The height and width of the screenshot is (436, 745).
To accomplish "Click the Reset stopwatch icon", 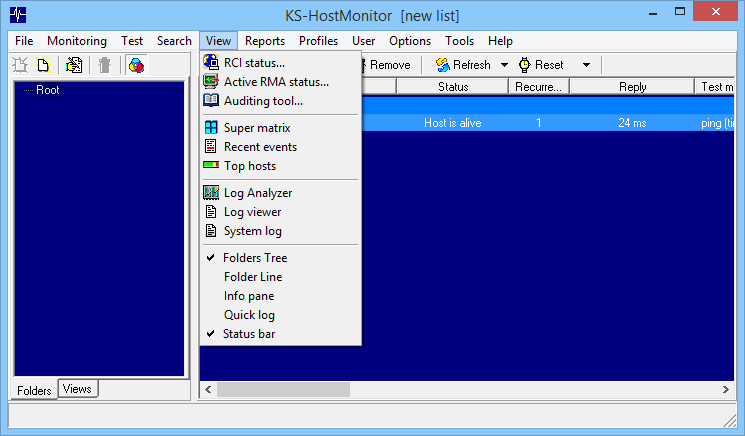I will coord(525,65).
